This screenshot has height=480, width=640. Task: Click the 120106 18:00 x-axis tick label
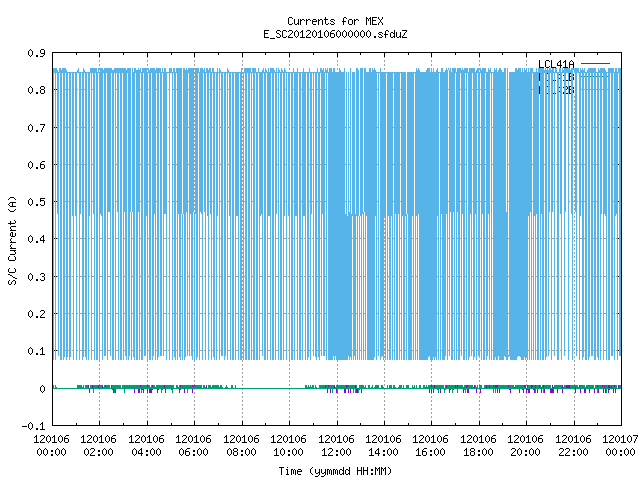(x=478, y=446)
